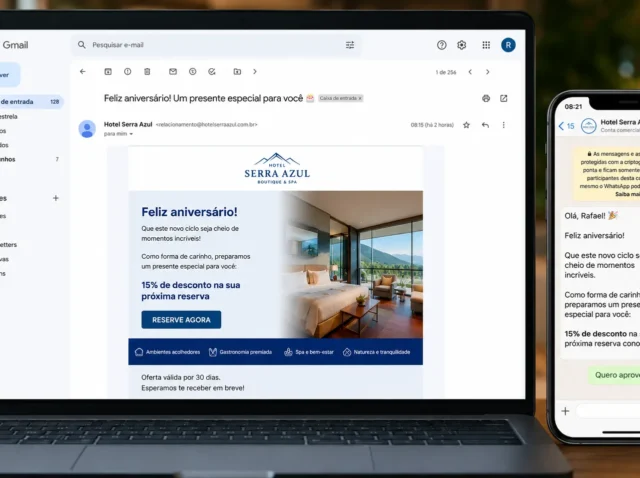
Task: Open Google apps grid
Action: click(x=486, y=45)
